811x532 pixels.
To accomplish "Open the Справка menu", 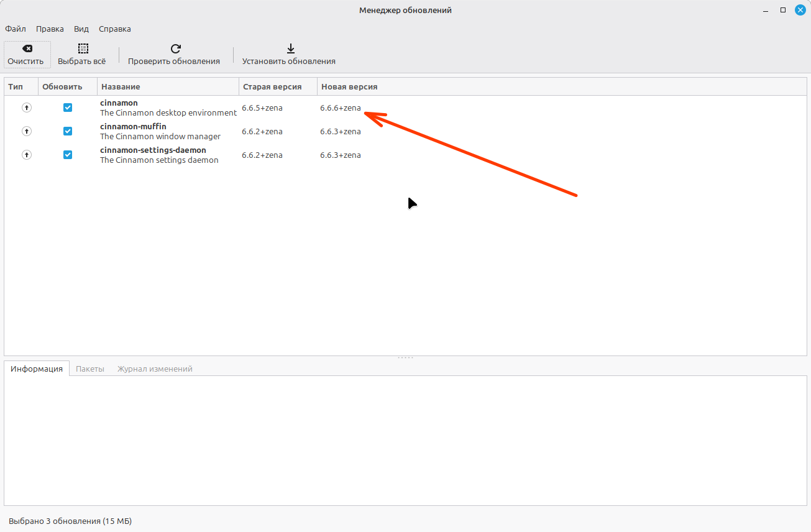I will [x=115, y=29].
